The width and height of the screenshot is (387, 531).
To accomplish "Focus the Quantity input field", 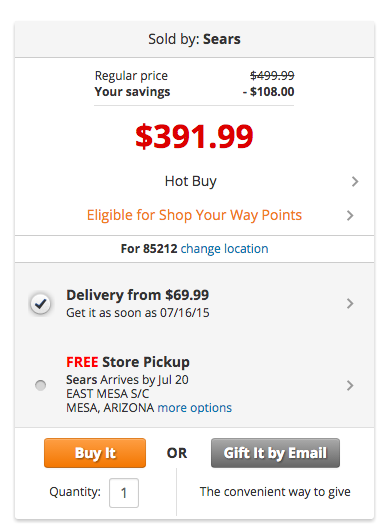I will (124, 493).
